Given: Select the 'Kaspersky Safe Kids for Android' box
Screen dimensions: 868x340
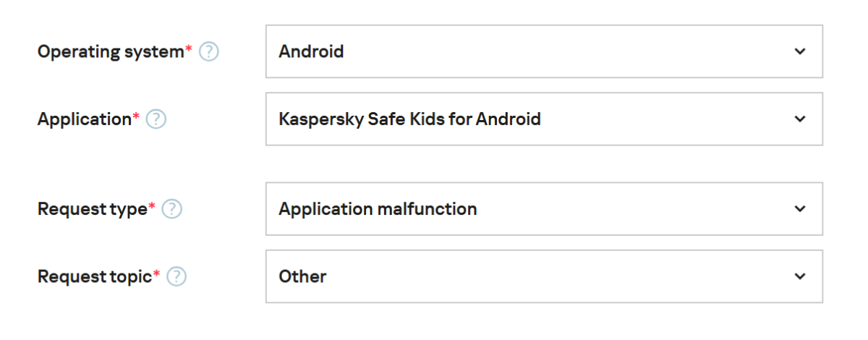Looking at the screenshot, I should pyautogui.click(x=409, y=119).
